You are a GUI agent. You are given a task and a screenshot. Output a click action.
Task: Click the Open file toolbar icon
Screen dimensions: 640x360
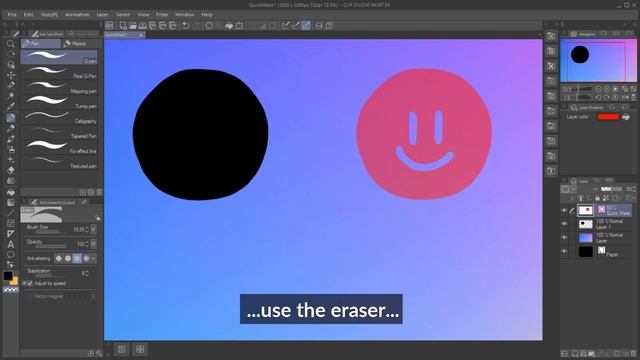coord(133,26)
